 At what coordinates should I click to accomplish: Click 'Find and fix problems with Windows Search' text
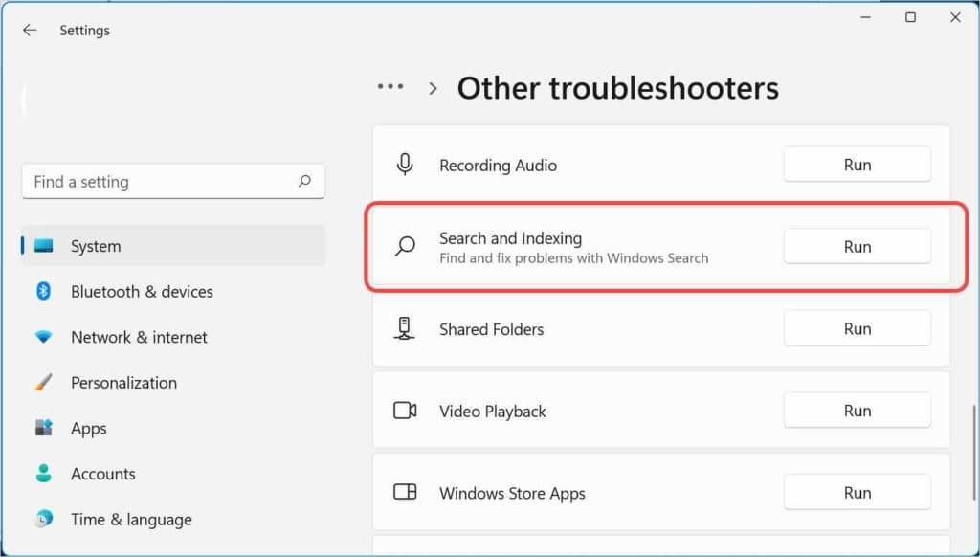click(574, 258)
